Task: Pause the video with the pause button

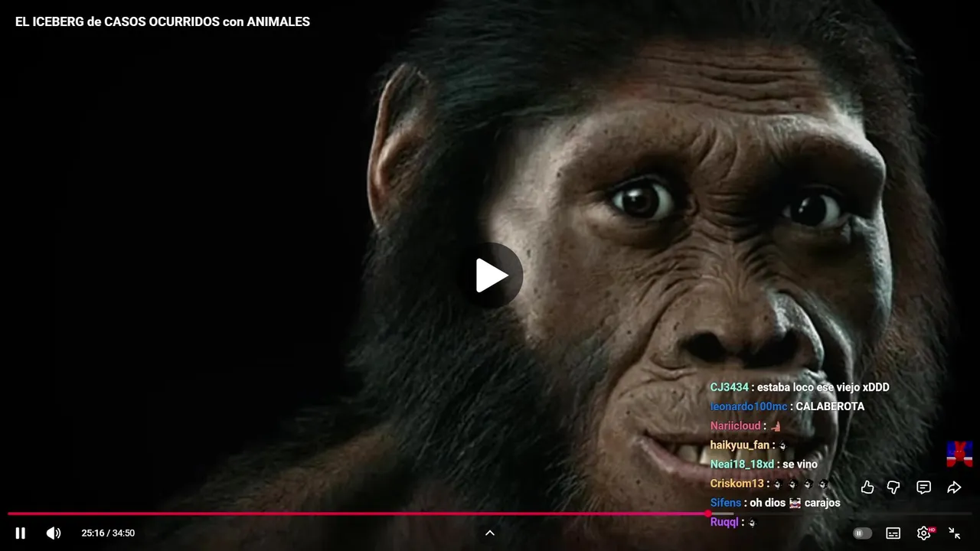Action: coord(21,533)
